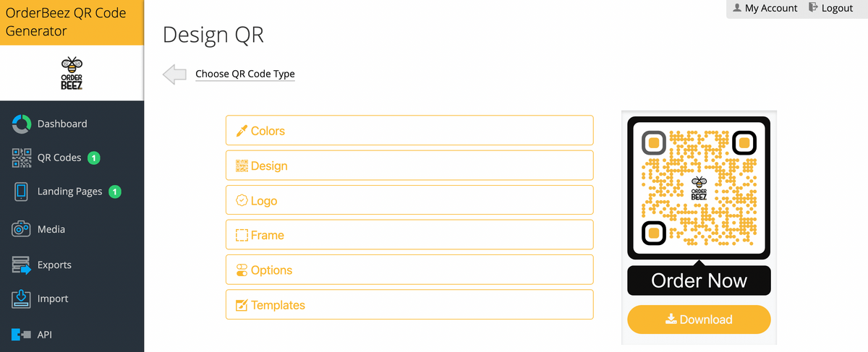Open My Account menu
This screenshot has width=868, height=352.
(x=765, y=9)
